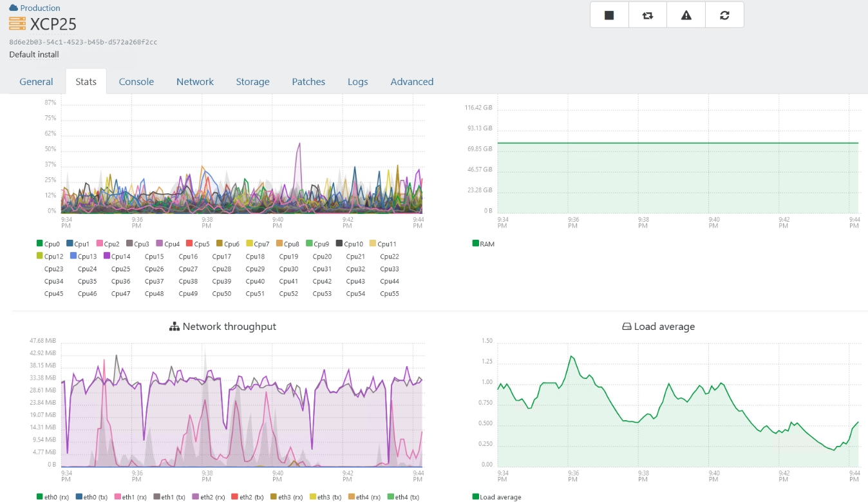
Task: Toggle the Cpu14 violet legend swatch
Action: (x=107, y=256)
